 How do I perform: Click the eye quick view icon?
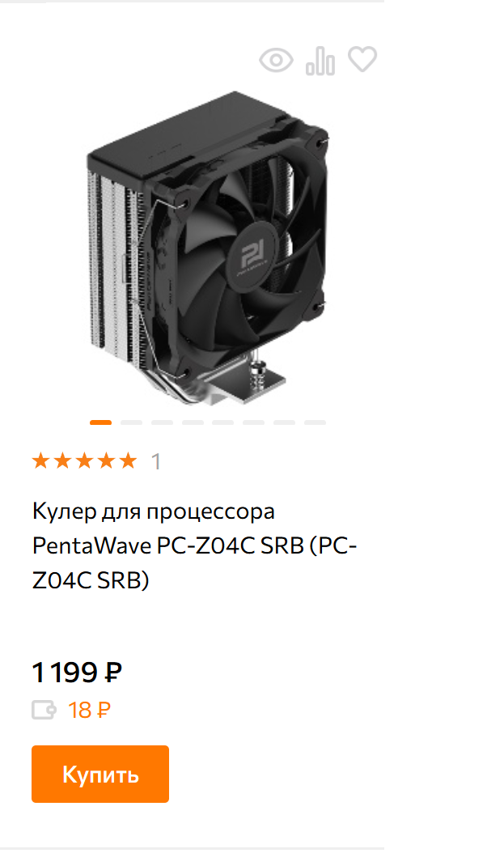coord(276,60)
